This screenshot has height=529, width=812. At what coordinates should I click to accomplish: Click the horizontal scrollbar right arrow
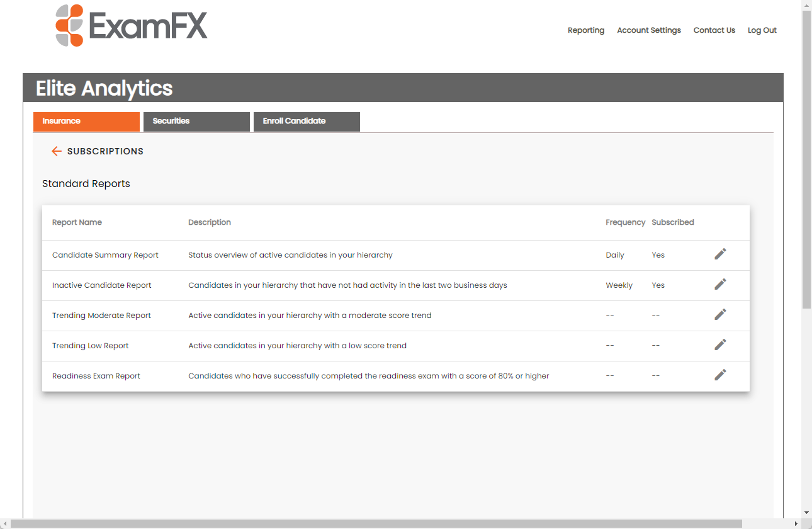pyautogui.click(x=796, y=524)
